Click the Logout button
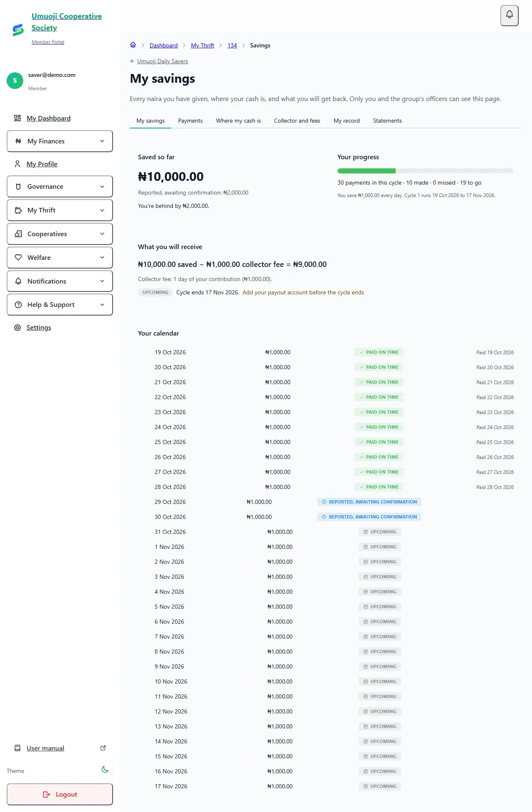The height and width of the screenshot is (812, 532). click(60, 795)
